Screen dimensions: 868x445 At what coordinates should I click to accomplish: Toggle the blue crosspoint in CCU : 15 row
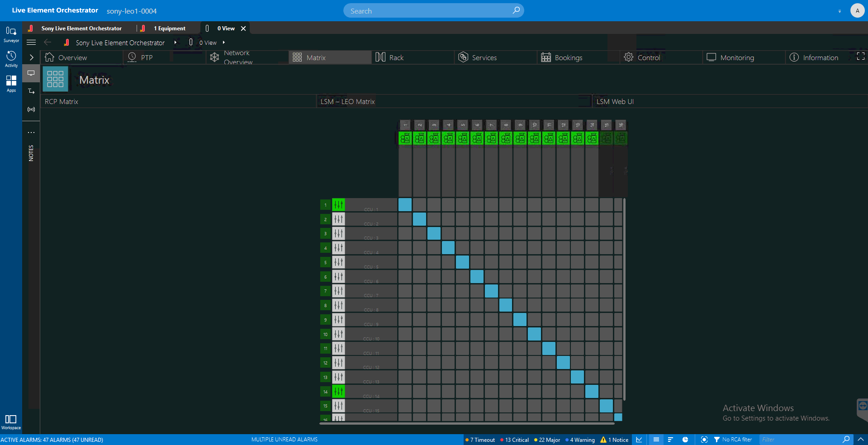click(x=606, y=406)
